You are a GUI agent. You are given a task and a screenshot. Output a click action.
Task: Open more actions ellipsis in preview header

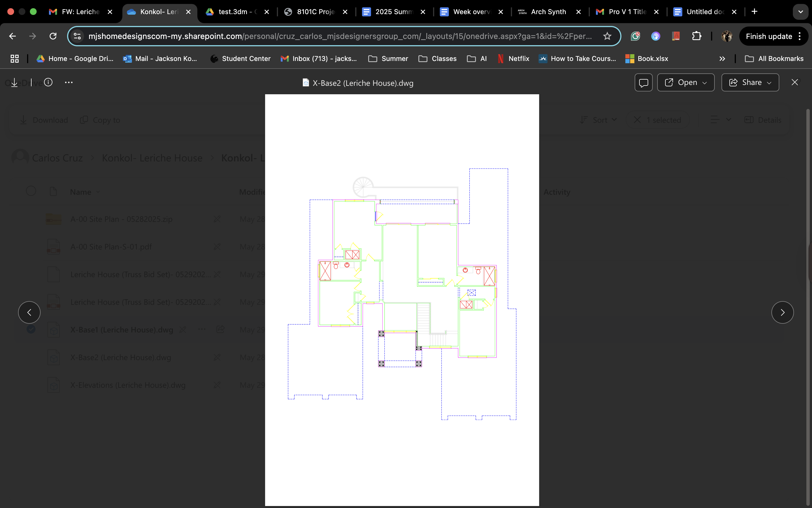pos(69,82)
